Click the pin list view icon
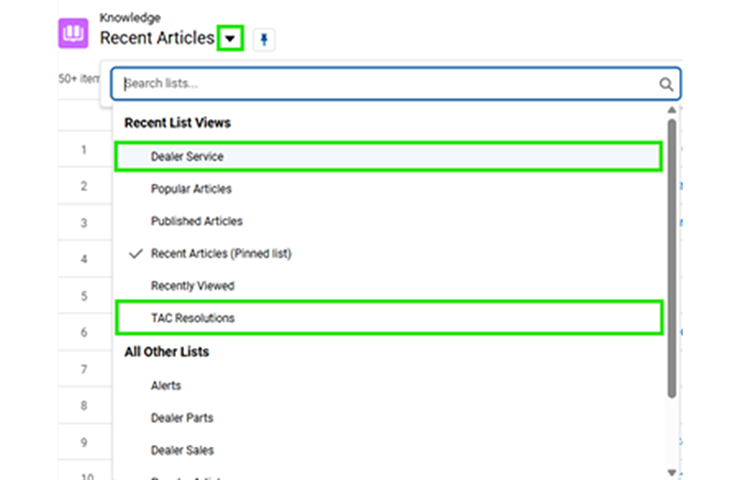740x480 pixels. pos(264,39)
